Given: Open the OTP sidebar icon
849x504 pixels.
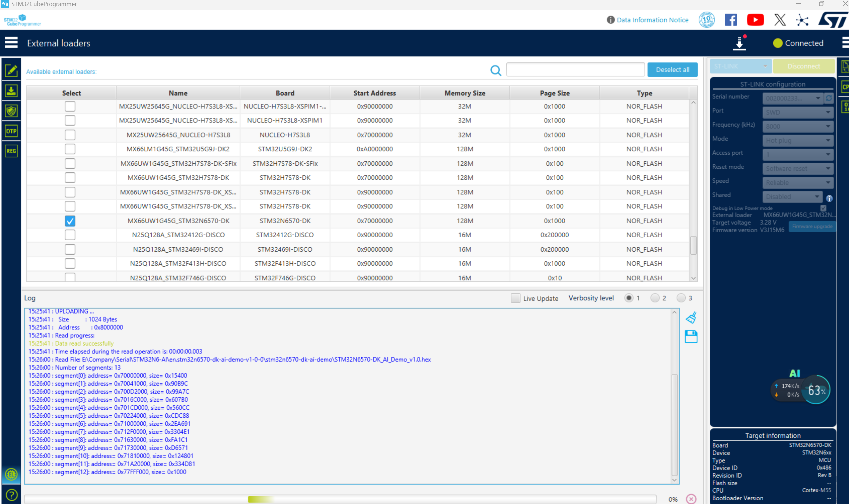Looking at the screenshot, I should 11,131.
